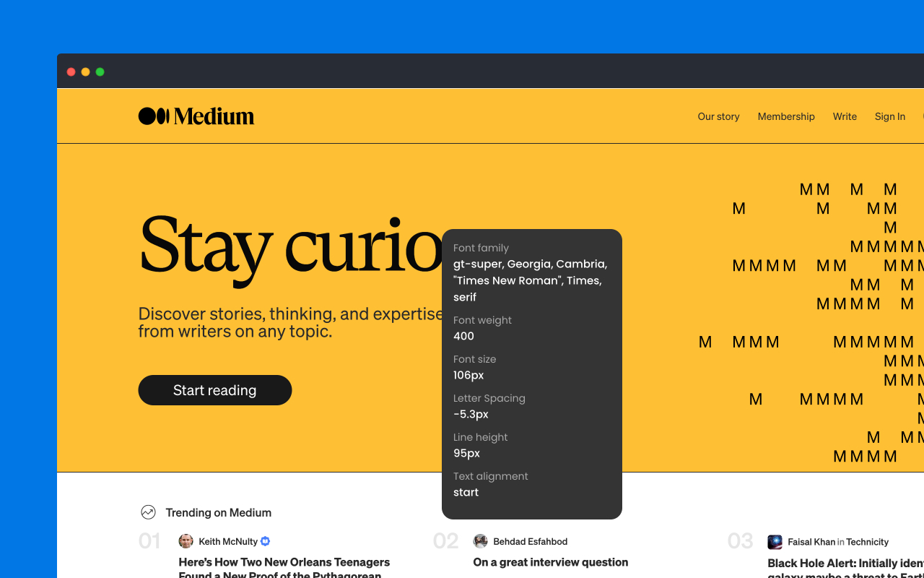This screenshot has width=924, height=578.
Task: Open the article On a great interview question
Action: pos(550,561)
